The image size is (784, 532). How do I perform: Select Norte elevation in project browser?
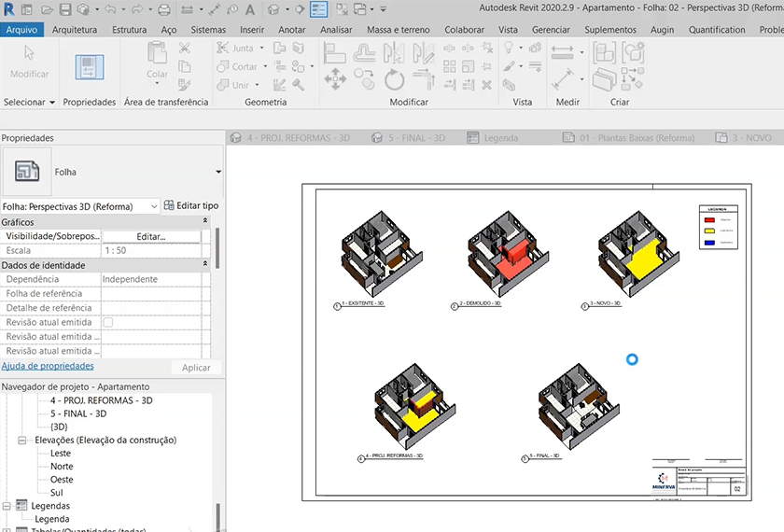click(62, 466)
